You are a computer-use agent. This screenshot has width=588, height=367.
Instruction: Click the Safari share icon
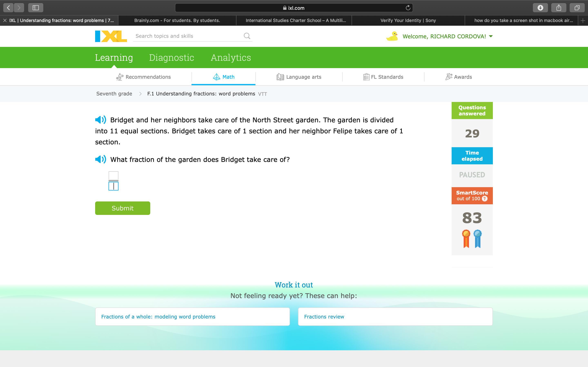click(559, 8)
